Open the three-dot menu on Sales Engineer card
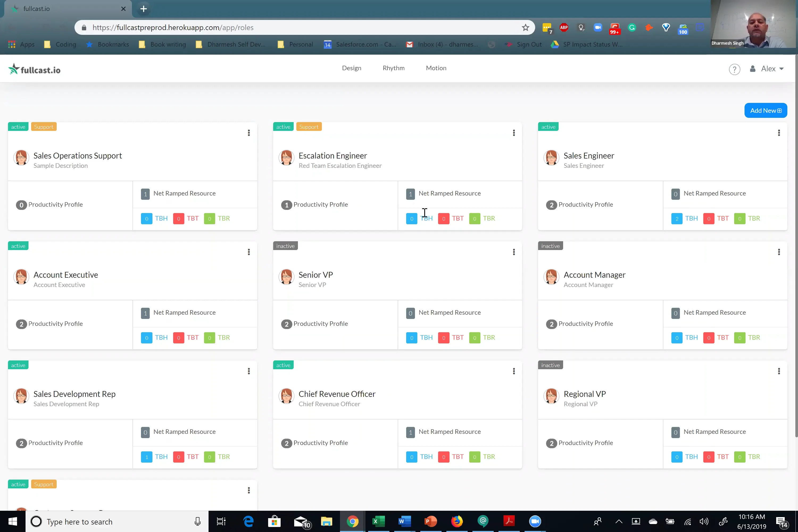 pos(779,133)
